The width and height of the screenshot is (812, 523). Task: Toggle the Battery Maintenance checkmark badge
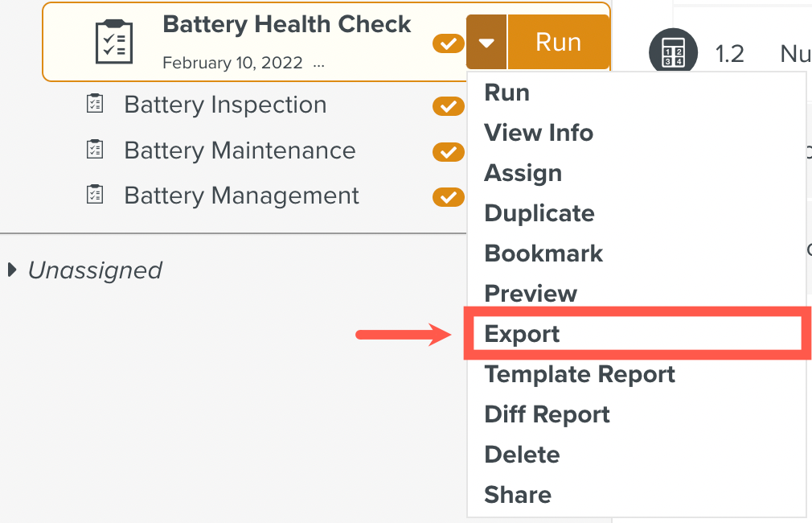point(449,152)
